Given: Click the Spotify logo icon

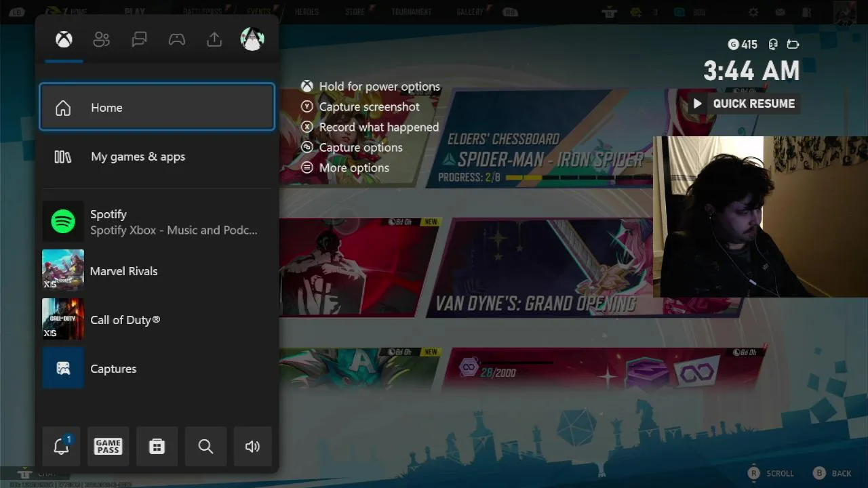Looking at the screenshot, I should click(x=63, y=222).
